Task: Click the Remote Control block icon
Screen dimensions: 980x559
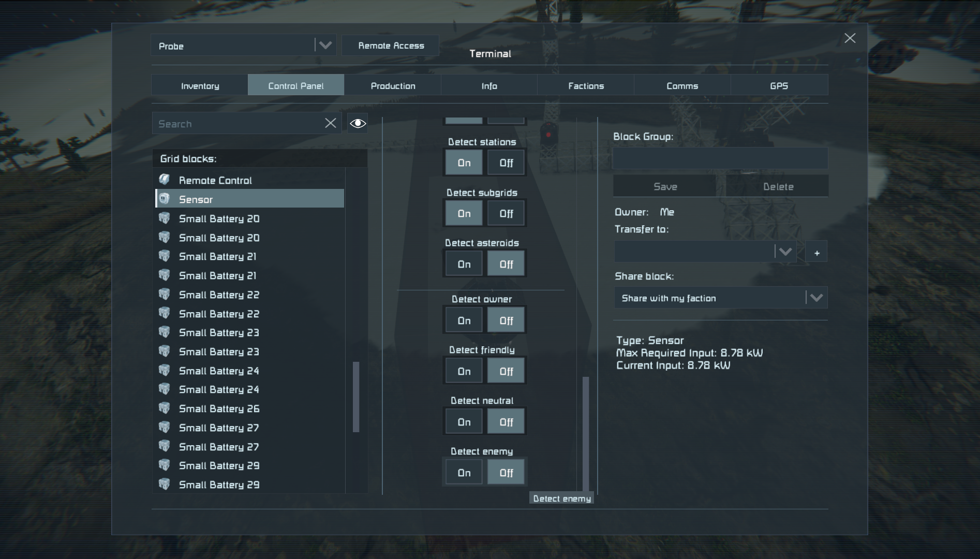Action: [x=165, y=180]
